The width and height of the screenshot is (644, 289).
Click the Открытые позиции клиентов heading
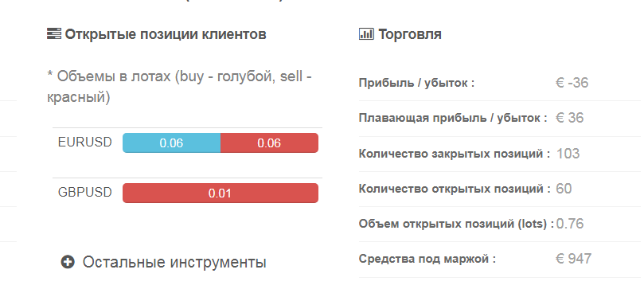coord(166,34)
